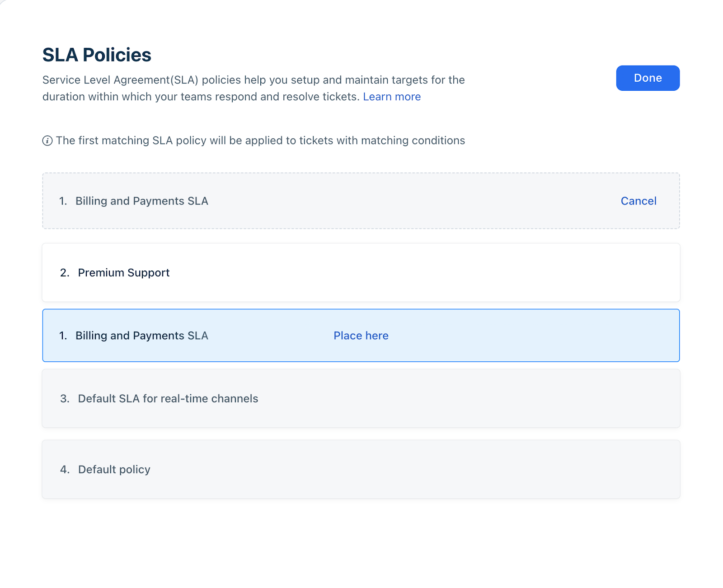Click the info icon before the matching note
Image resolution: width=723 pixels, height=588 pixels.
point(47,141)
